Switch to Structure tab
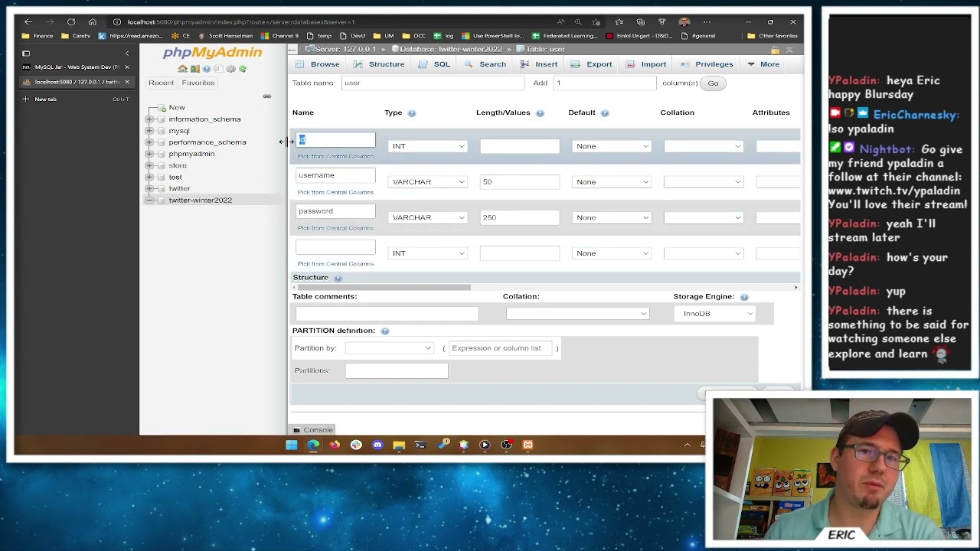Image resolution: width=980 pixels, height=551 pixels. point(379,64)
